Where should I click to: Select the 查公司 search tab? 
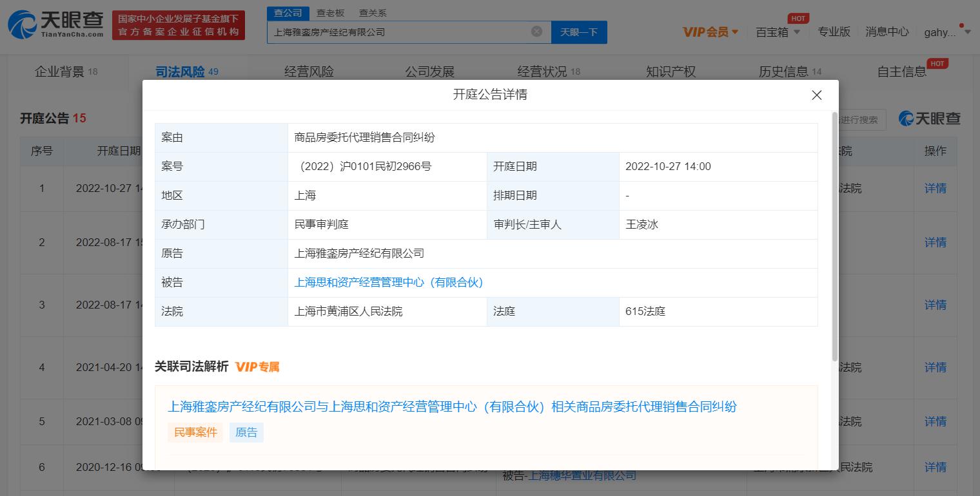[x=288, y=13]
